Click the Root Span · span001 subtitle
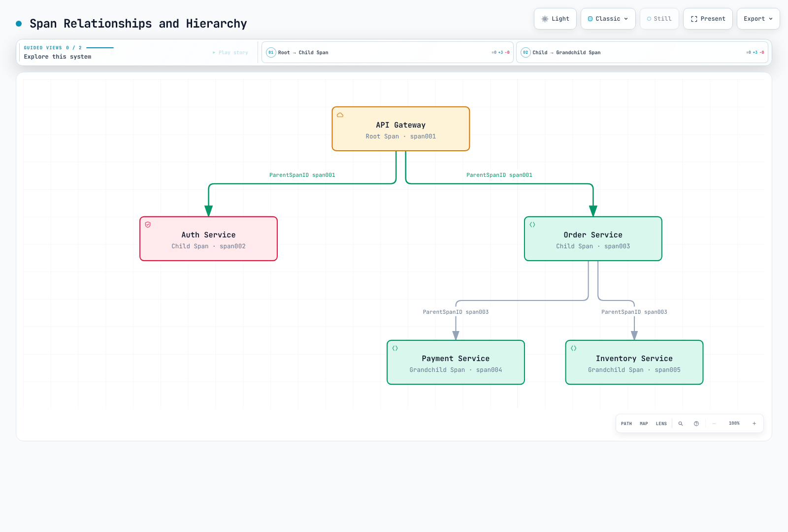The image size is (788, 532). point(401,136)
